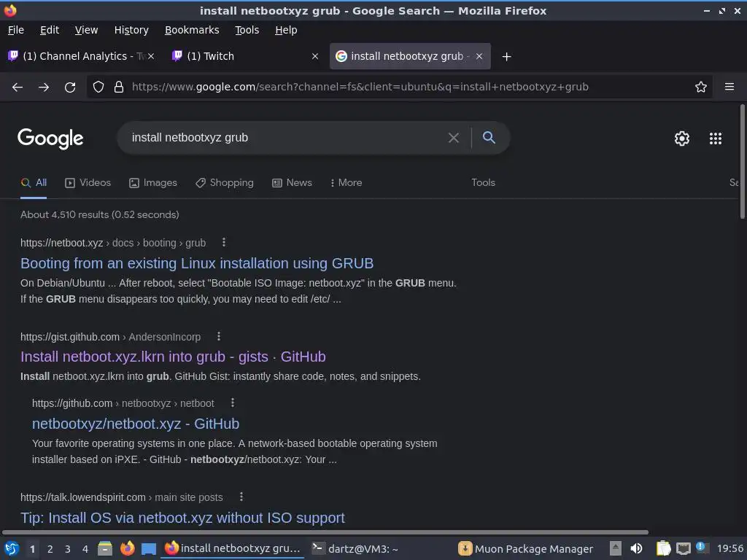
Task: Open the volume control in tray
Action: [x=636, y=548]
